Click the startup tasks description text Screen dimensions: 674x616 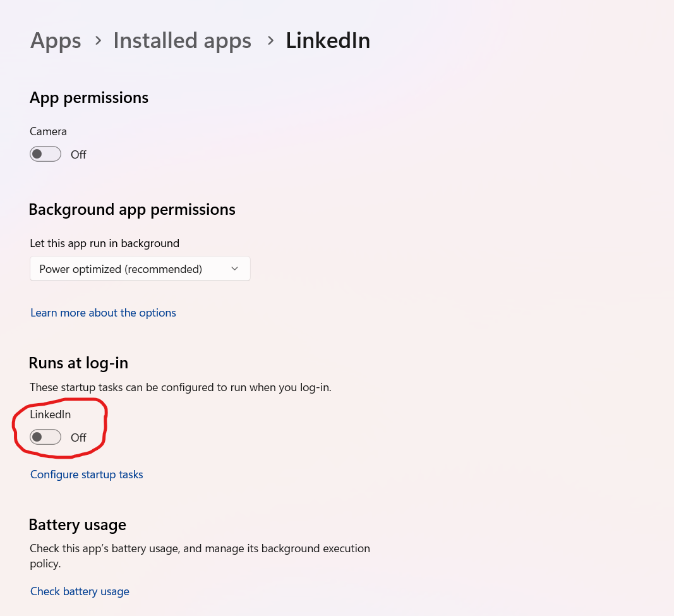181,387
